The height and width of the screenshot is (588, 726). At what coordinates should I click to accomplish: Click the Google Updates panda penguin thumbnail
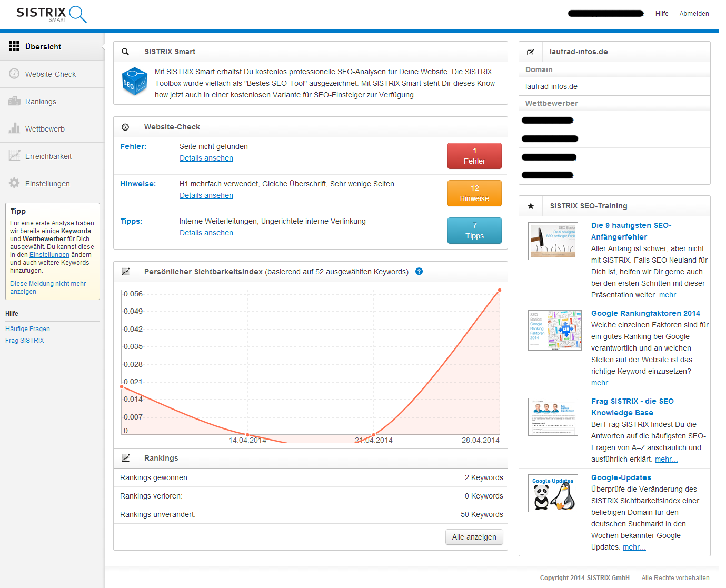553,493
